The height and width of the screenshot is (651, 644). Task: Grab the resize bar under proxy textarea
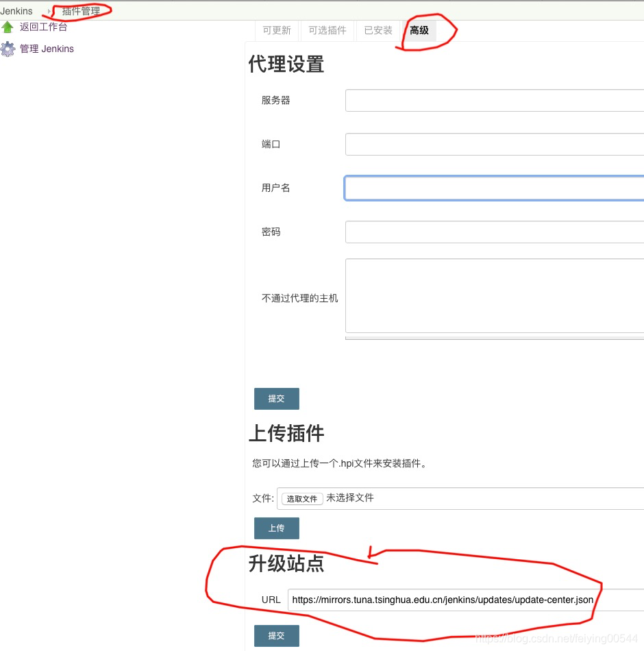495,338
